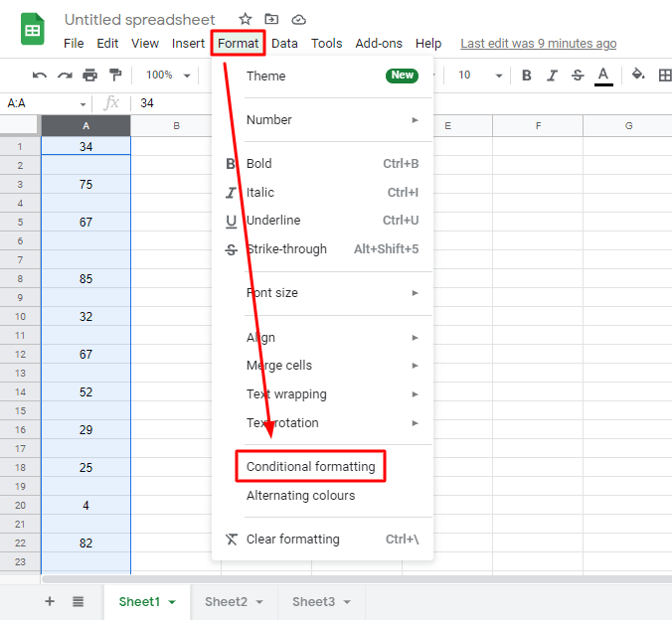This screenshot has width=672, height=620.
Task: Click the undo arrow icon
Action: 40,76
